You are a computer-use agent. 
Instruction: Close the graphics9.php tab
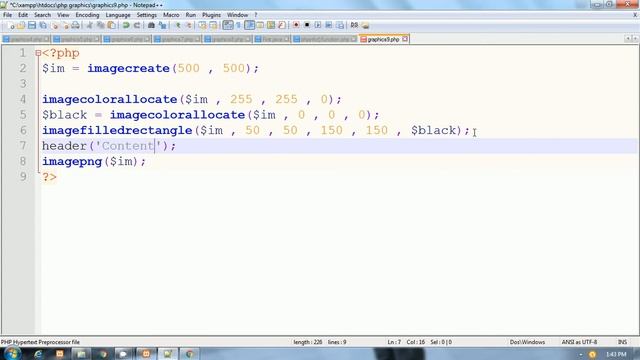[405, 39]
